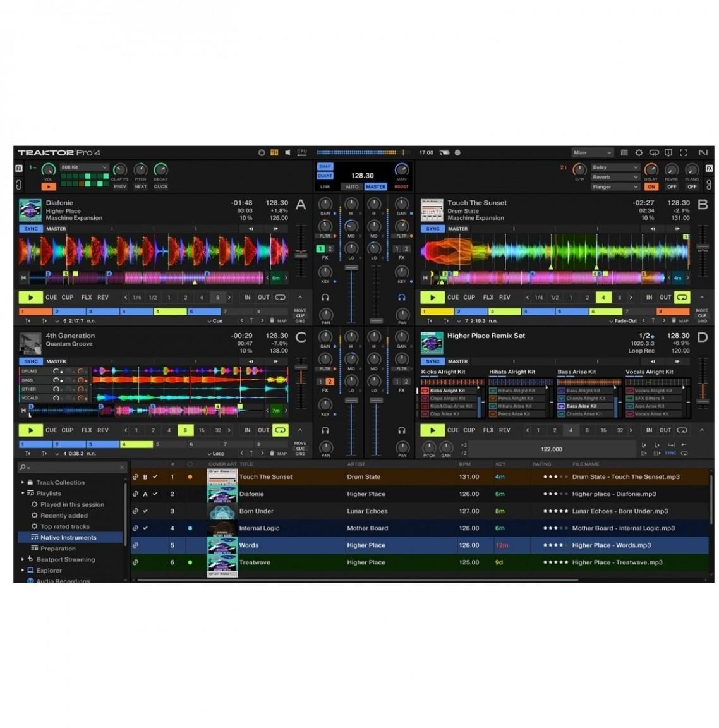Toggle the loop icon on Deck B

[x=682, y=297]
